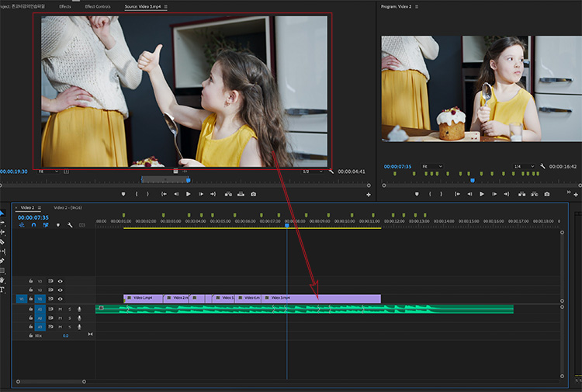The image size is (582, 392).
Task: Expand Program monitor overflow chevrons
Action: point(569,192)
